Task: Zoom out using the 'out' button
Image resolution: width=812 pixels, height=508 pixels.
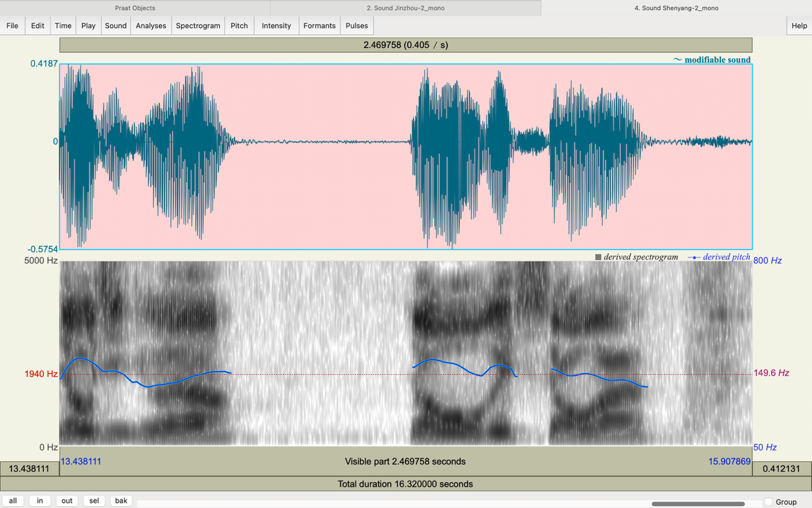Action: pyautogui.click(x=66, y=501)
